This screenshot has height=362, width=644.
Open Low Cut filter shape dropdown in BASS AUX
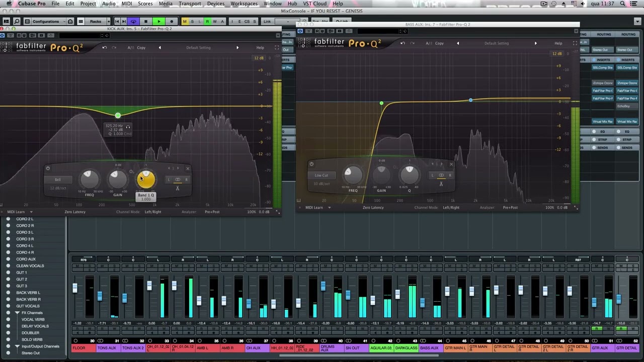tap(321, 175)
